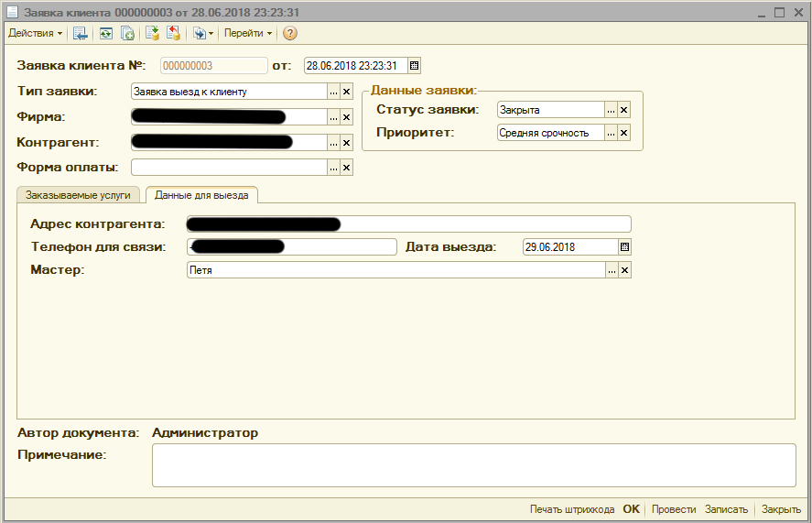Screen dimensions: 812x523
Task: Open calendar picker next to document date
Action: [414, 66]
